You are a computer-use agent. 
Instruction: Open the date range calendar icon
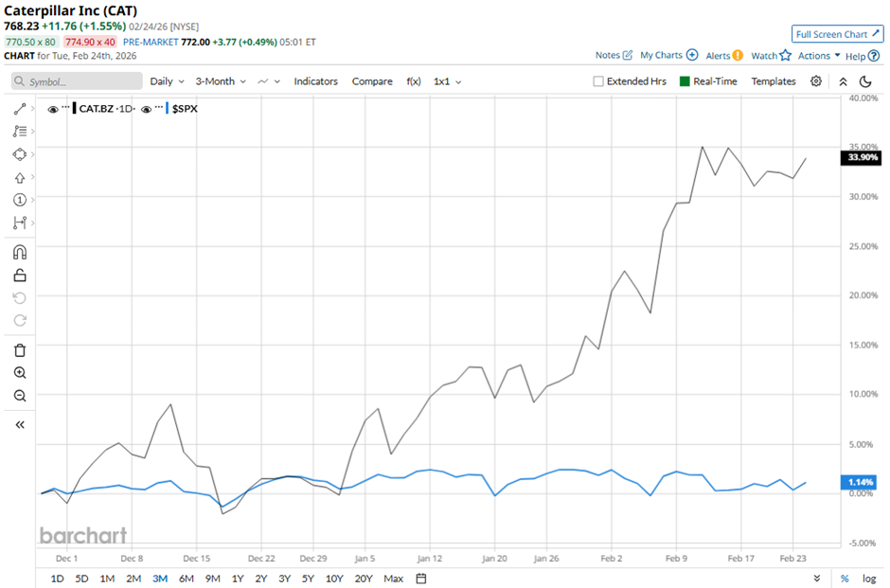[420, 579]
